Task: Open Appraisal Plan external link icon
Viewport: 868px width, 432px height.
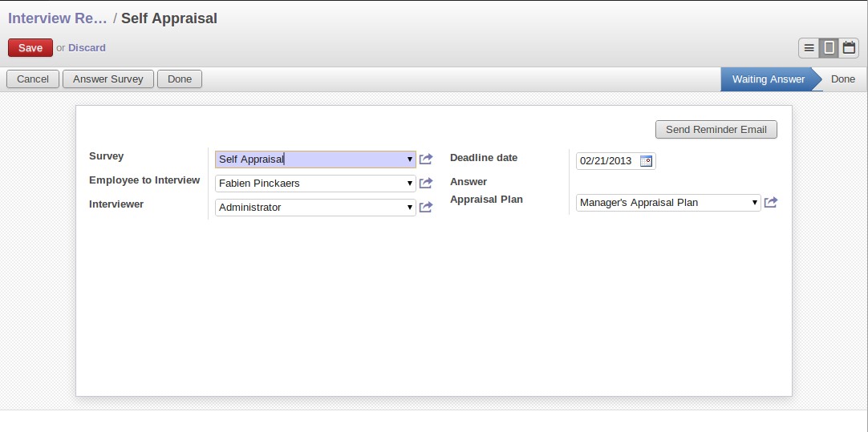Action: click(771, 203)
